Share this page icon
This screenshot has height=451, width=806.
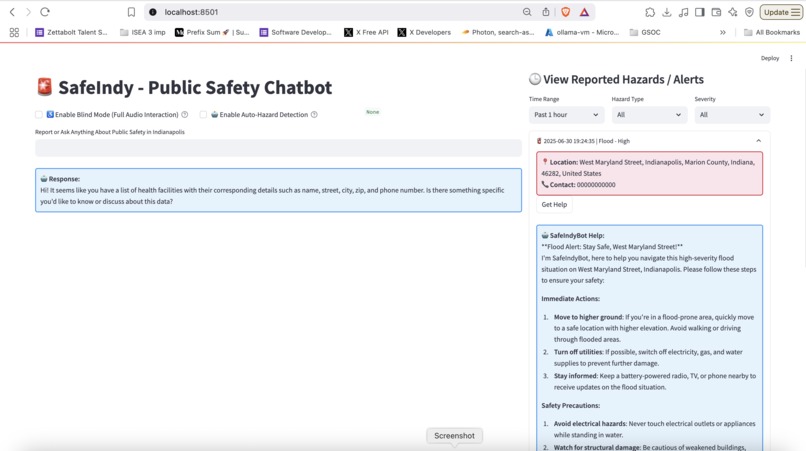546,12
